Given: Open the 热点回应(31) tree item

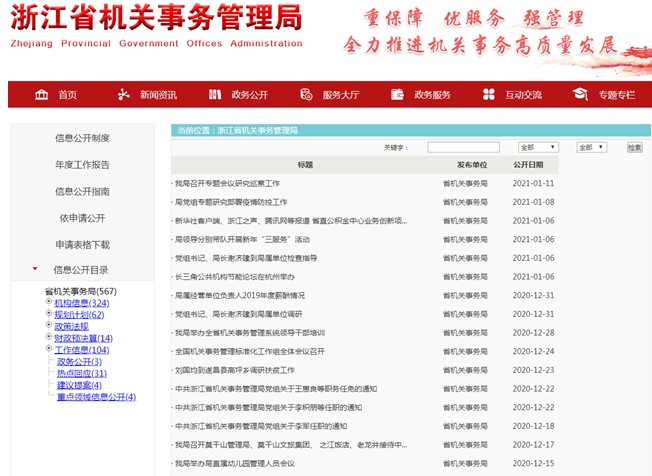Looking at the screenshot, I should [x=82, y=374].
